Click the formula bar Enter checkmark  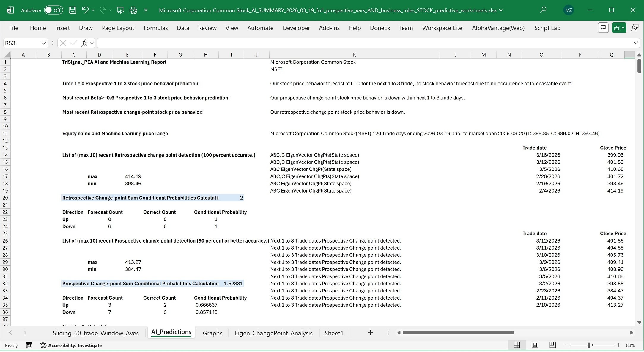(73, 43)
